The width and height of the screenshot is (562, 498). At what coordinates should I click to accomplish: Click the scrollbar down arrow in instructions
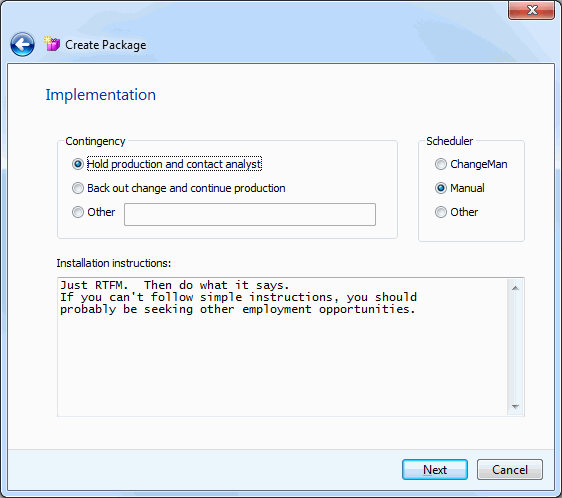tap(515, 406)
